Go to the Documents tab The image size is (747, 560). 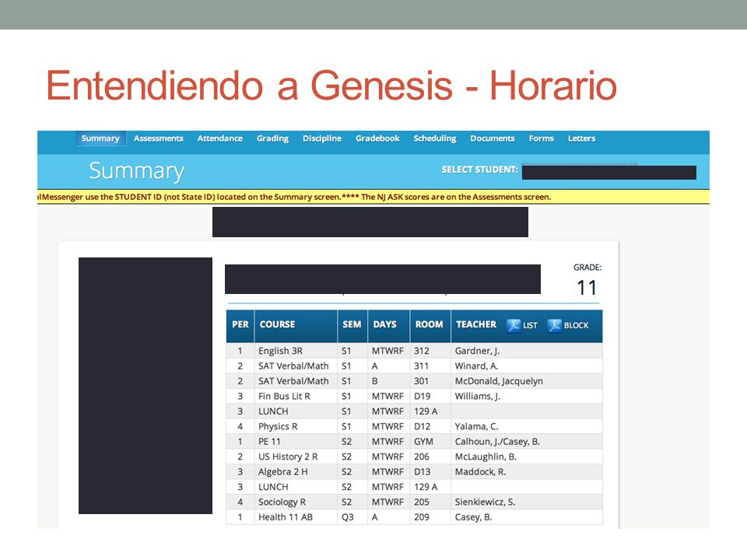492,138
